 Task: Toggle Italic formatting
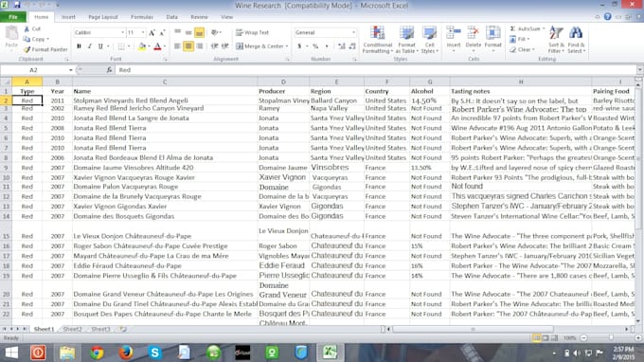click(x=90, y=46)
